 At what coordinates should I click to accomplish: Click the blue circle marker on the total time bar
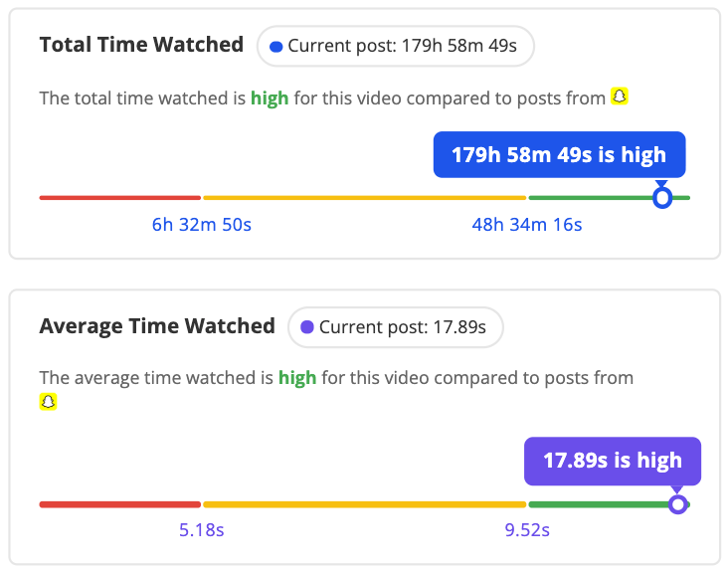(662, 198)
